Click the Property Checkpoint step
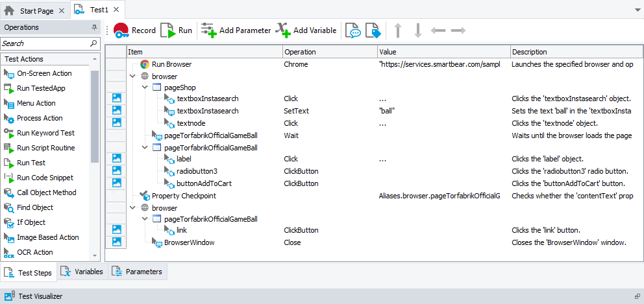Viewport: 644px width, 304px height. 183,196
